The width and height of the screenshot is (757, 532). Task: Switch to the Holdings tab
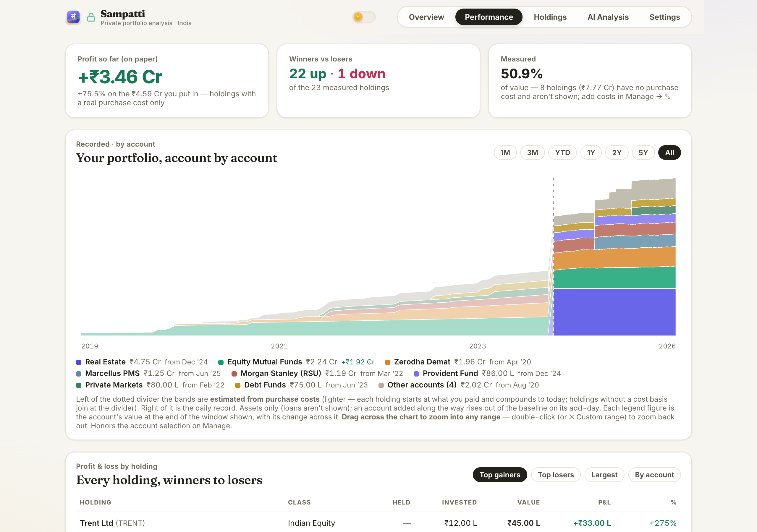[x=550, y=17]
